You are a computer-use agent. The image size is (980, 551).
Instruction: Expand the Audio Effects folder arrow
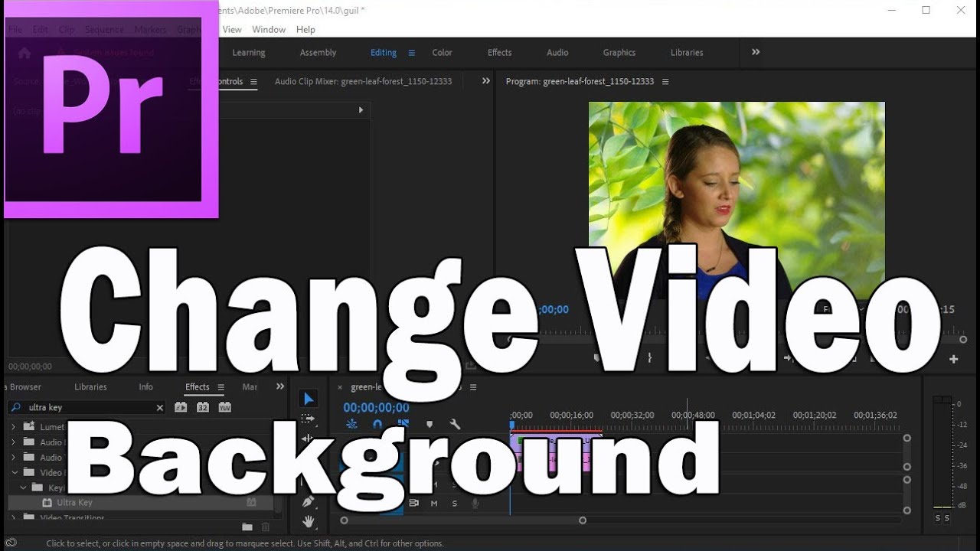pos(13,442)
